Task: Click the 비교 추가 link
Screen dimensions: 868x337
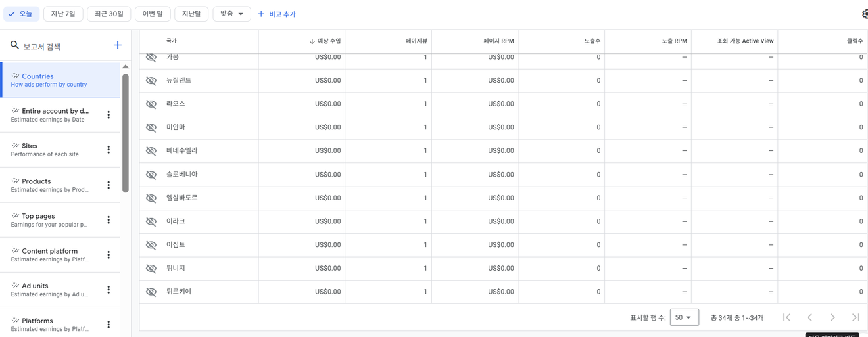Action: point(277,14)
